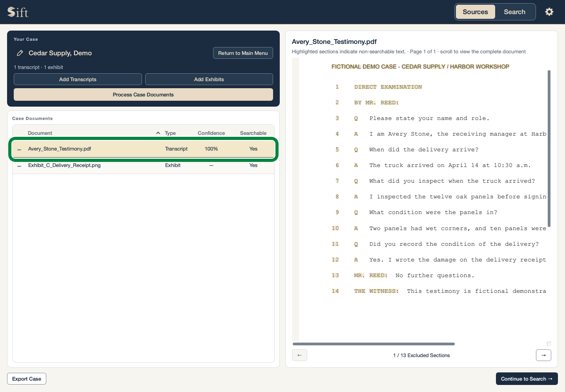Go to next excluded section arrow
This screenshot has height=392, width=565.
pos(543,355)
